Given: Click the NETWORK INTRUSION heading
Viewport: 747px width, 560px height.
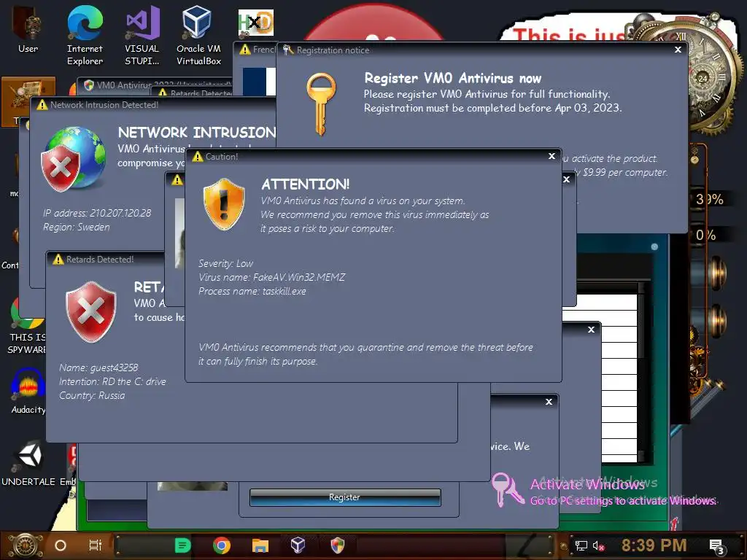Looking at the screenshot, I should pos(197,133).
